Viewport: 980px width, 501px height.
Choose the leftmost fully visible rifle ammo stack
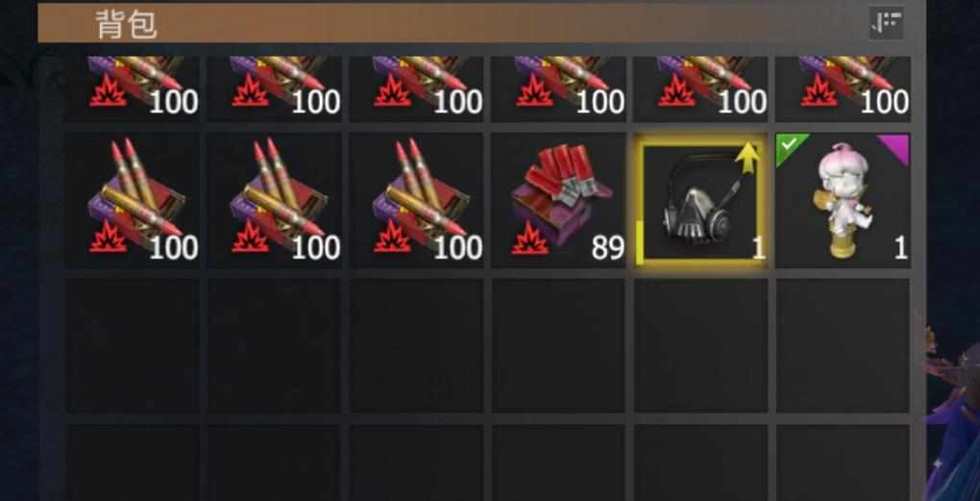[132, 201]
